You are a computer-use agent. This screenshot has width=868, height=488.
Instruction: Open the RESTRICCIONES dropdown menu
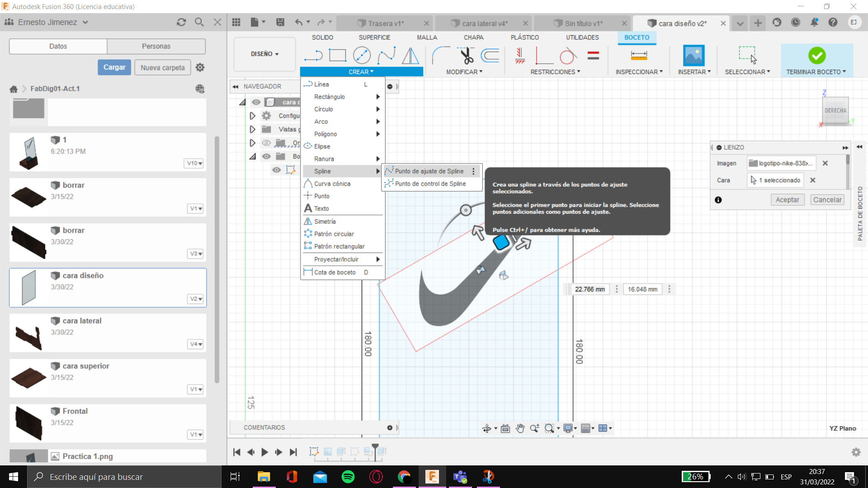(555, 72)
